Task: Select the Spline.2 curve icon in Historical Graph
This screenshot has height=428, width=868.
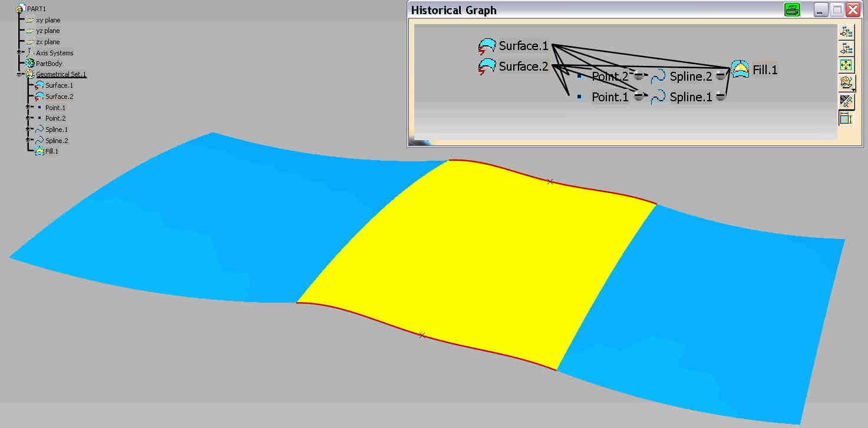Action: pyautogui.click(x=658, y=77)
